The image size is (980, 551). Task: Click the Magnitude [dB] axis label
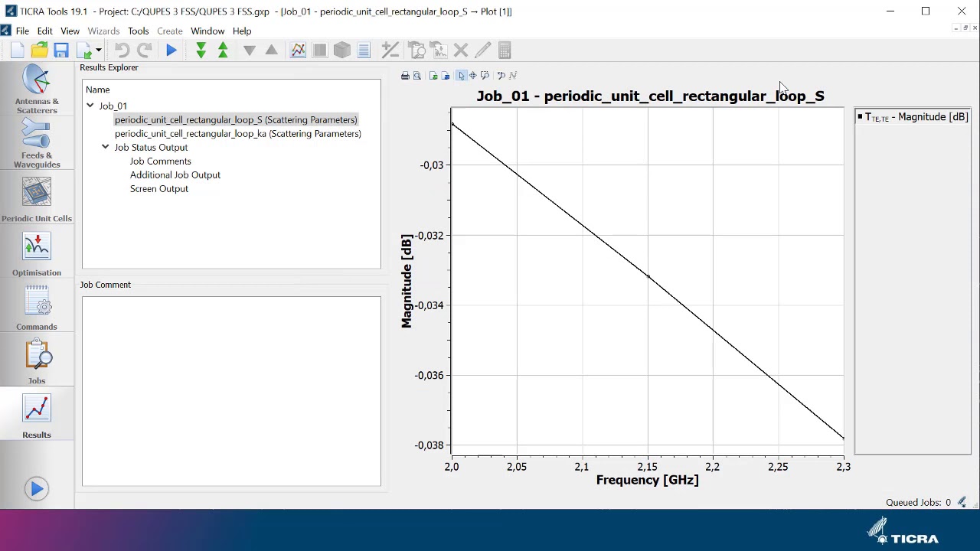pos(407,281)
